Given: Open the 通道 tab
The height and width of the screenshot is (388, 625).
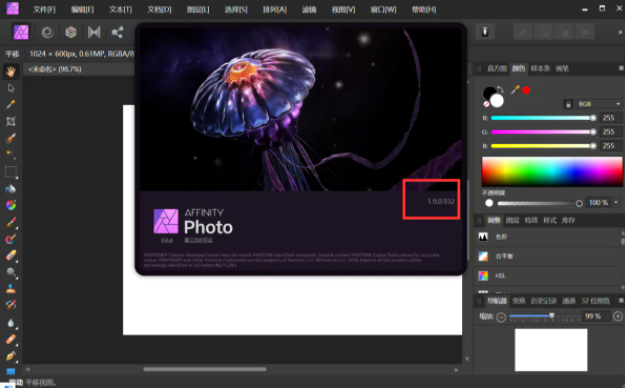Looking at the screenshot, I should pyautogui.click(x=569, y=301).
